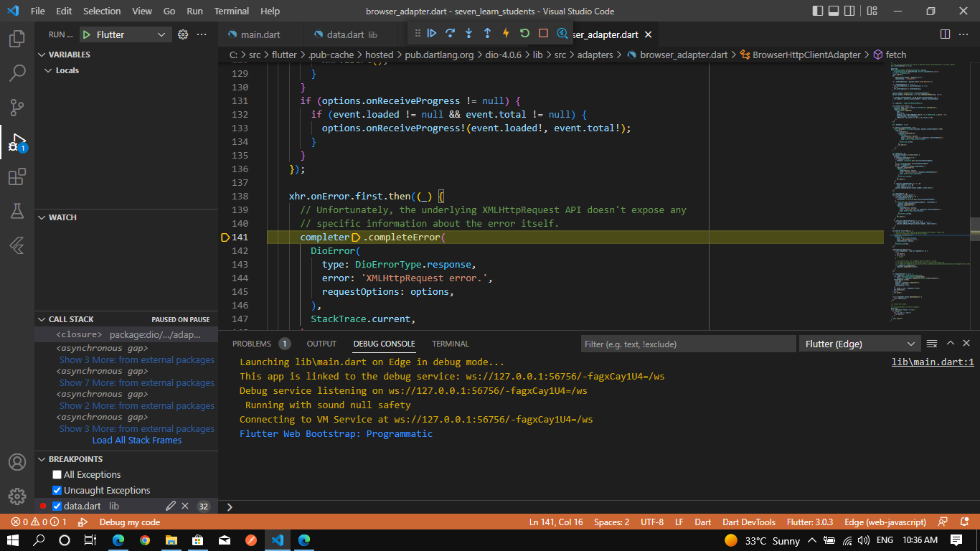
Task: Switch to the data.dart editor tab
Action: click(x=352, y=34)
